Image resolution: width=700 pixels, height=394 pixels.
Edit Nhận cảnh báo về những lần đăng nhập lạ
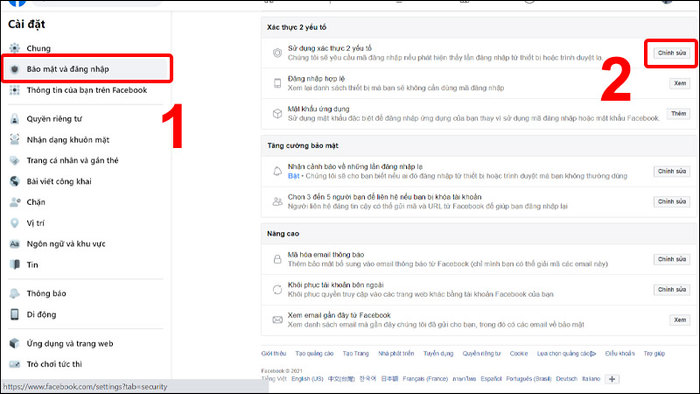(671, 171)
